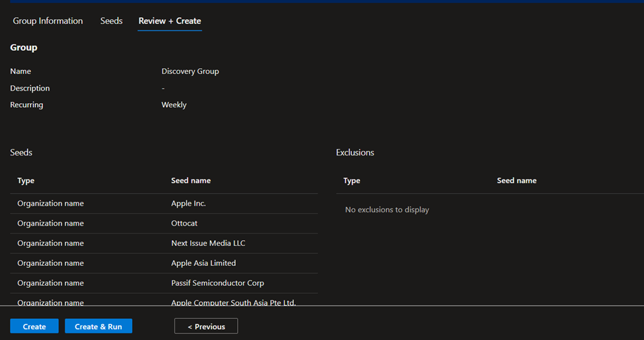Click Organization name type in Next Issue Media row
Image resolution: width=644 pixels, height=340 pixels.
click(x=50, y=243)
